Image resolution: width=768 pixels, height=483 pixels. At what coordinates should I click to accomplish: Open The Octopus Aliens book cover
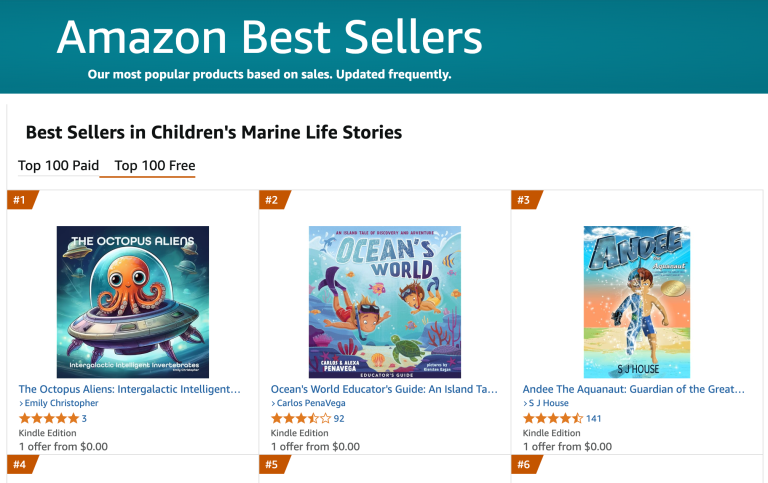click(132, 301)
